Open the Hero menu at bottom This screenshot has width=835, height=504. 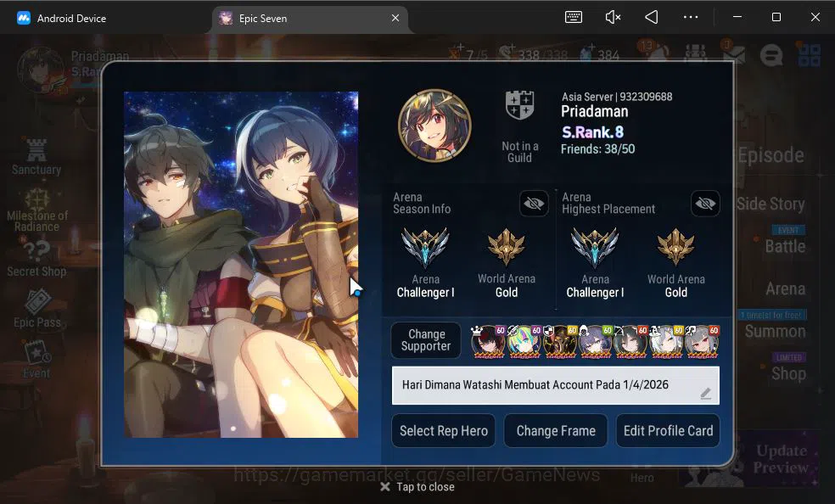click(642, 478)
